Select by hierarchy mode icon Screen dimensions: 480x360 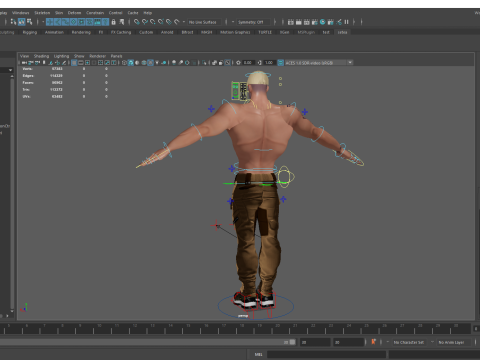tap(13, 22)
